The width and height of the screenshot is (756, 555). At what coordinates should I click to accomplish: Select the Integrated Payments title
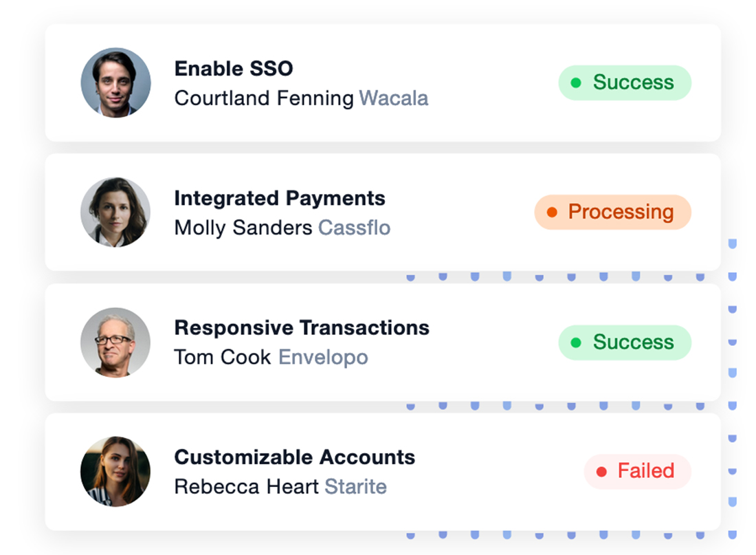point(280,198)
